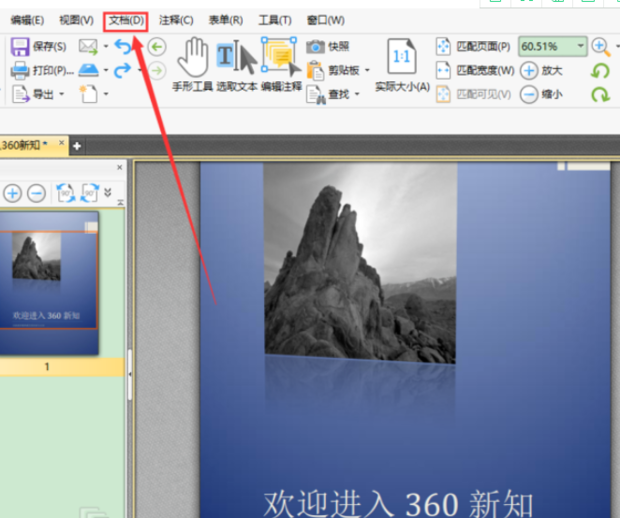Enlarge thumbnails with the panel plus button
The image size is (620, 518).
[12, 194]
